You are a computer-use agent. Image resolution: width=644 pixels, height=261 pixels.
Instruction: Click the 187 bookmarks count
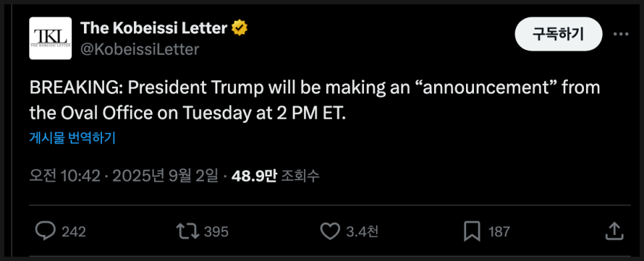(x=499, y=232)
